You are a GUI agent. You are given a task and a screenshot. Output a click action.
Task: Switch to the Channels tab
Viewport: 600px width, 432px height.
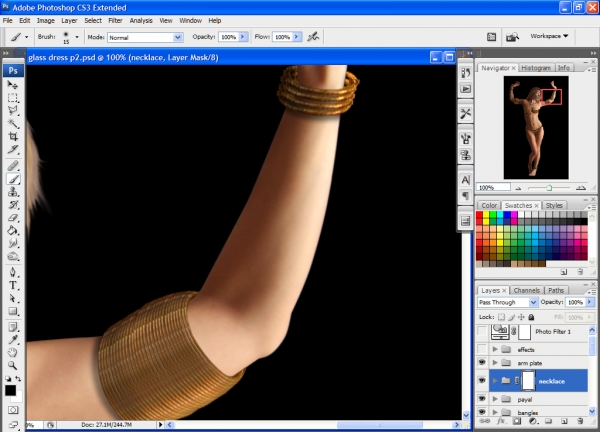(527, 290)
